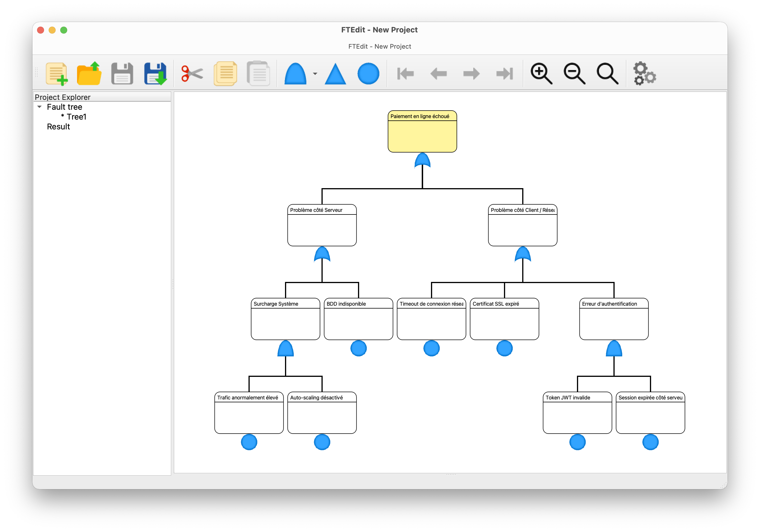Click the circle under Auto-scaling désactivé
The image size is (760, 532).
point(322,442)
